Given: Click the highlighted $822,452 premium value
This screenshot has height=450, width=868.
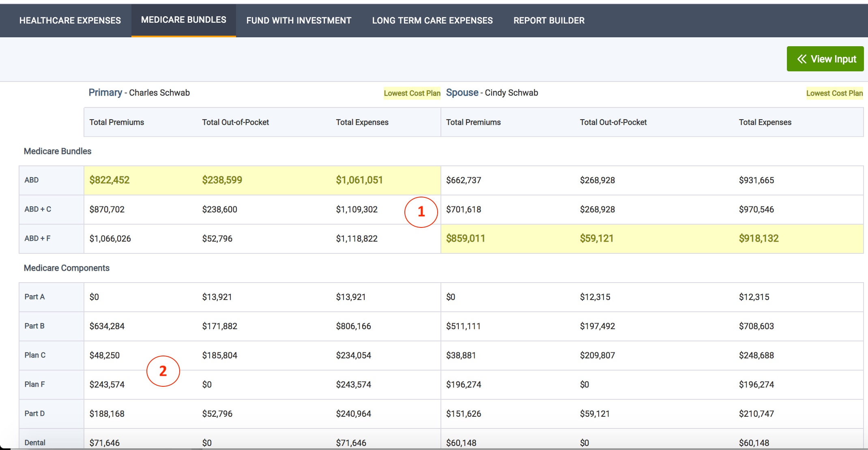Looking at the screenshot, I should (x=110, y=180).
